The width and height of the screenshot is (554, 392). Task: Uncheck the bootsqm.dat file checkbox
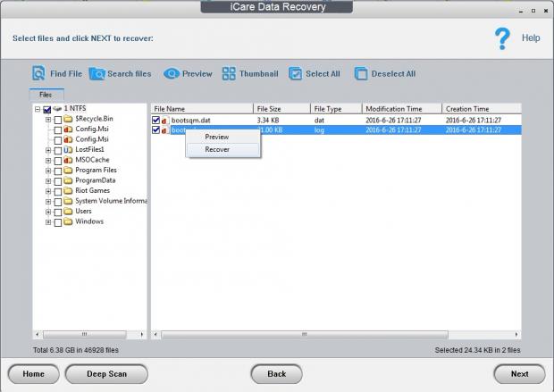(156, 119)
